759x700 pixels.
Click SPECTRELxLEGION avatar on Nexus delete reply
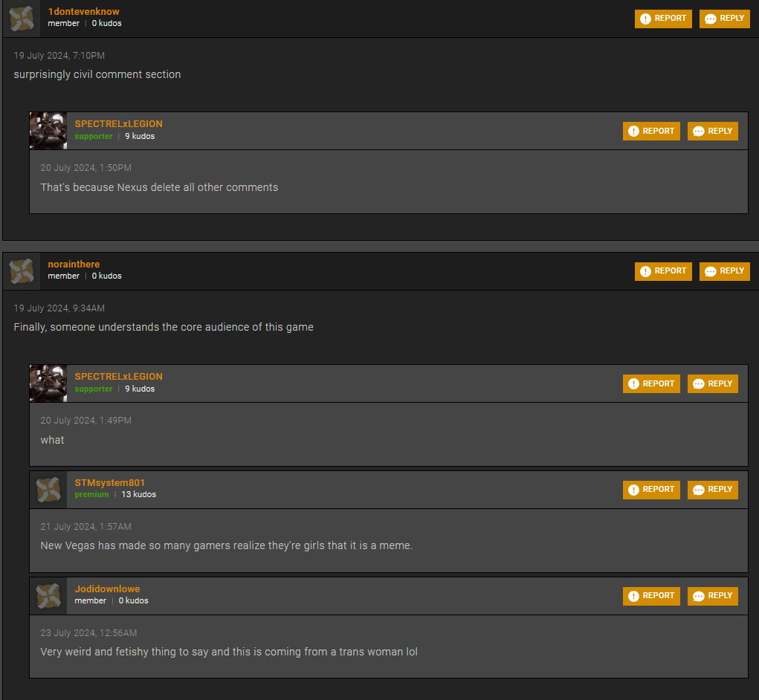48,131
